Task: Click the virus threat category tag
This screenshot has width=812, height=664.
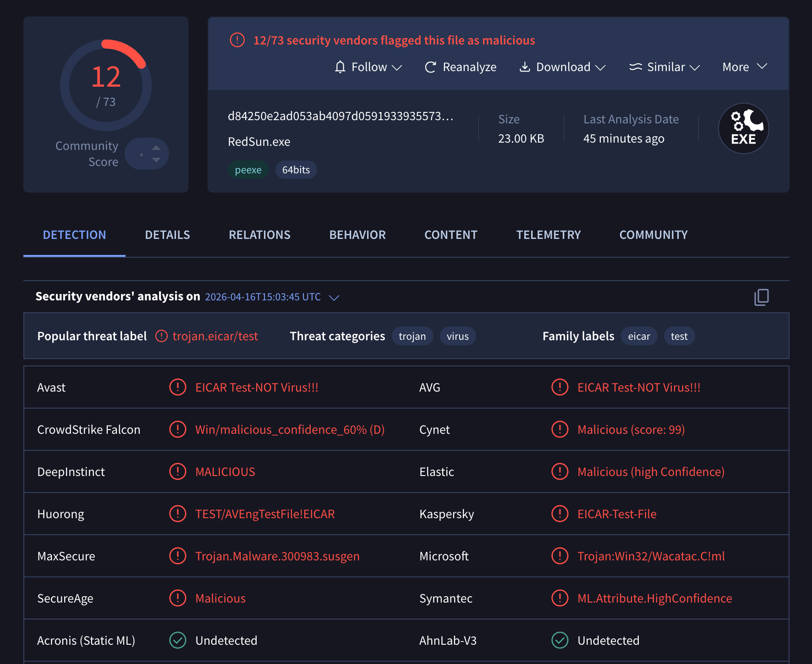Action: (458, 336)
